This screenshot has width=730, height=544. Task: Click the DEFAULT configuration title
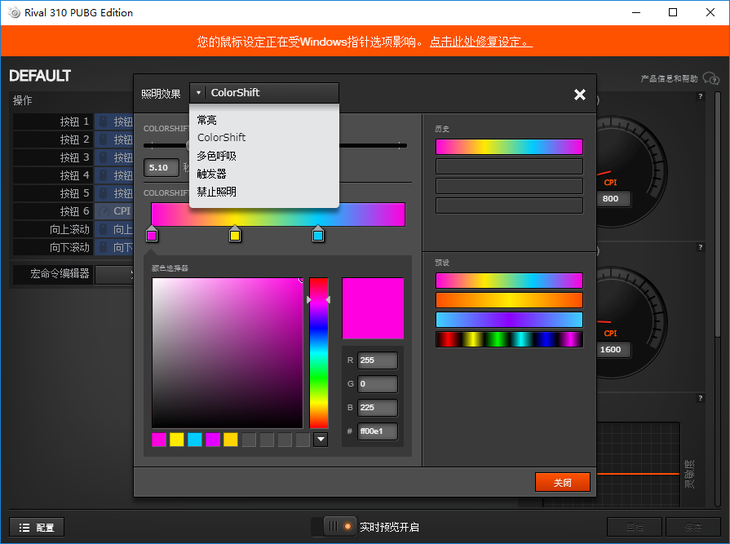pyautogui.click(x=40, y=75)
